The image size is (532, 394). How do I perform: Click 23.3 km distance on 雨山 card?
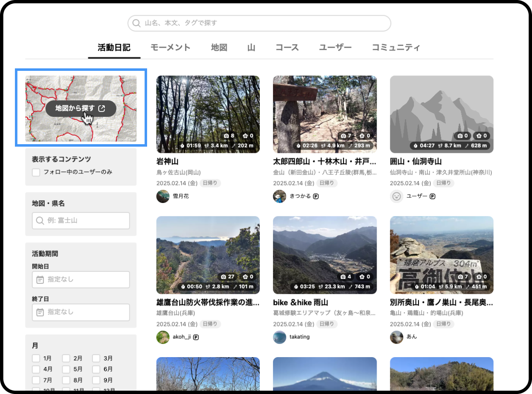(x=334, y=287)
